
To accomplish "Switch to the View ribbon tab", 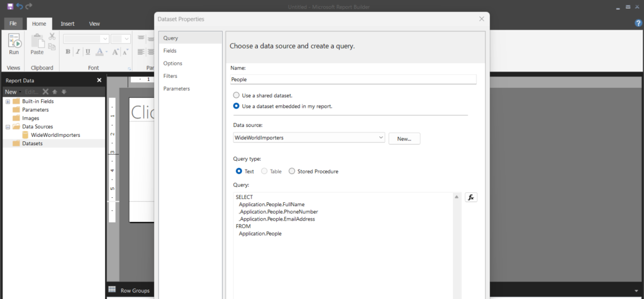I will (x=94, y=24).
